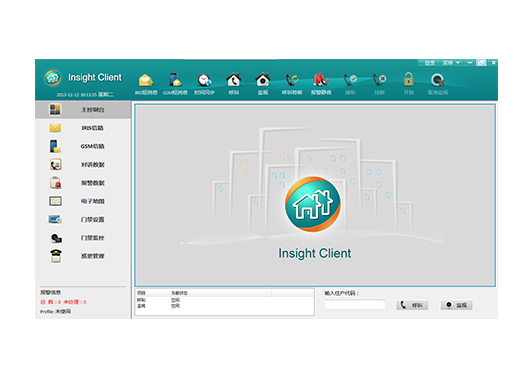
Task: Open the IRIS mailbox sidebar item
Action: (x=83, y=128)
